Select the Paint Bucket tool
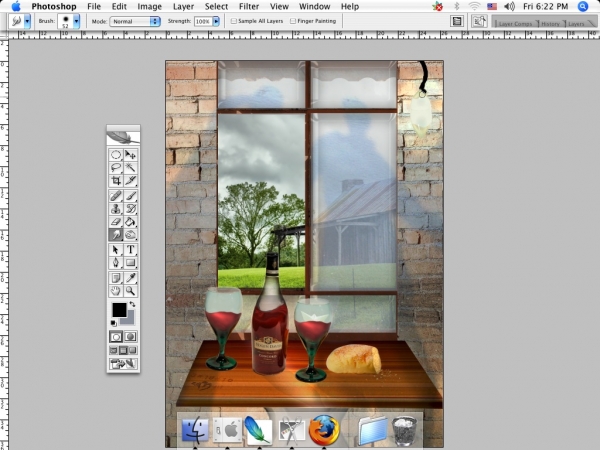 pyautogui.click(x=130, y=222)
